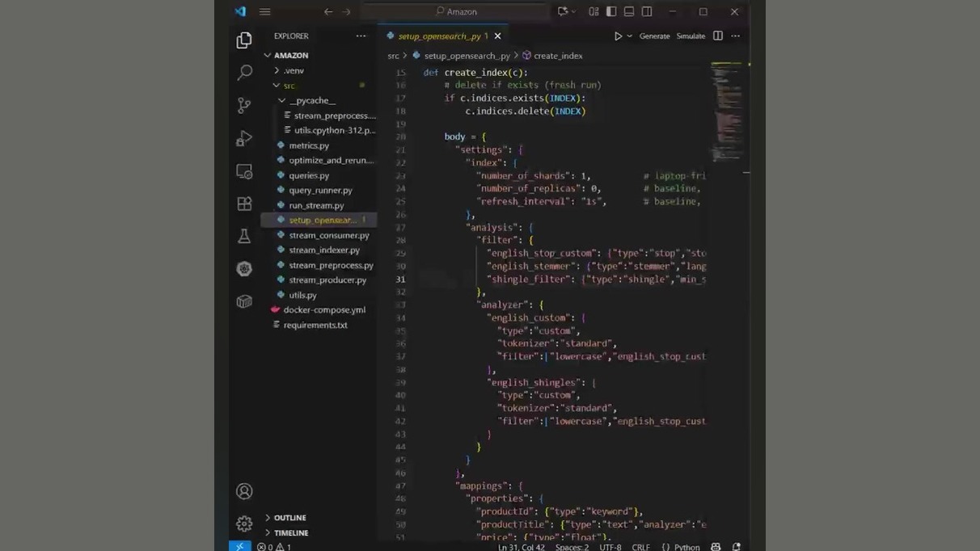Screen dimensions: 980x551
Task: Toggle the secondary side bar visibility
Action: [x=647, y=11]
